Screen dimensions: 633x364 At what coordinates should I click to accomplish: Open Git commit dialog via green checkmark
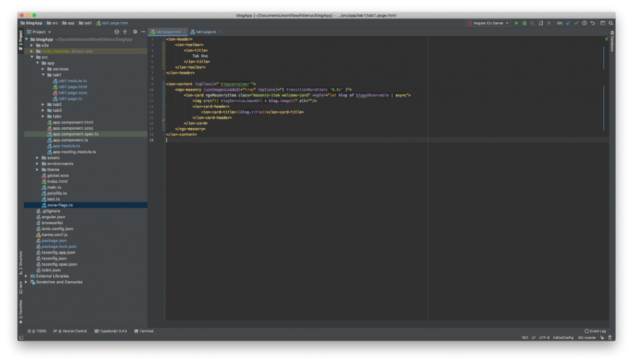point(577,23)
